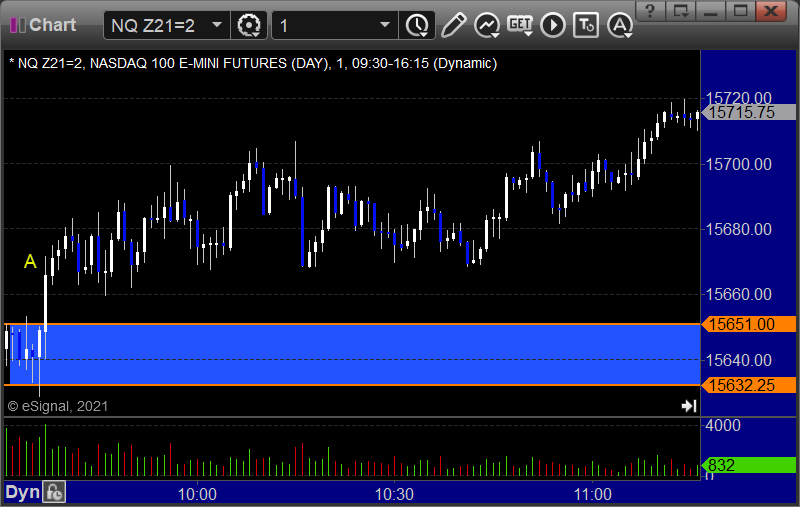Open the symbol settings gear icon
The width and height of the screenshot is (800, 507).
pos(249,25)
